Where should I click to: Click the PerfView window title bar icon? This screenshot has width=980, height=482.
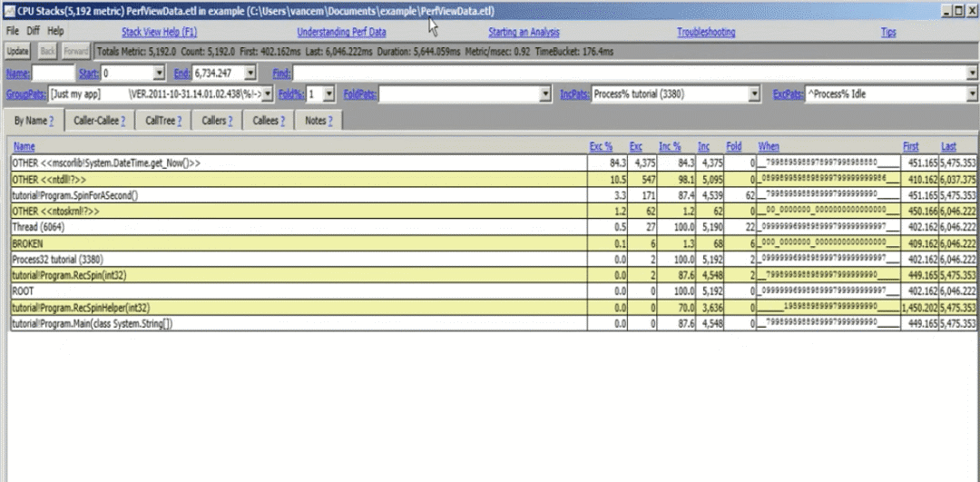[9, 11]
